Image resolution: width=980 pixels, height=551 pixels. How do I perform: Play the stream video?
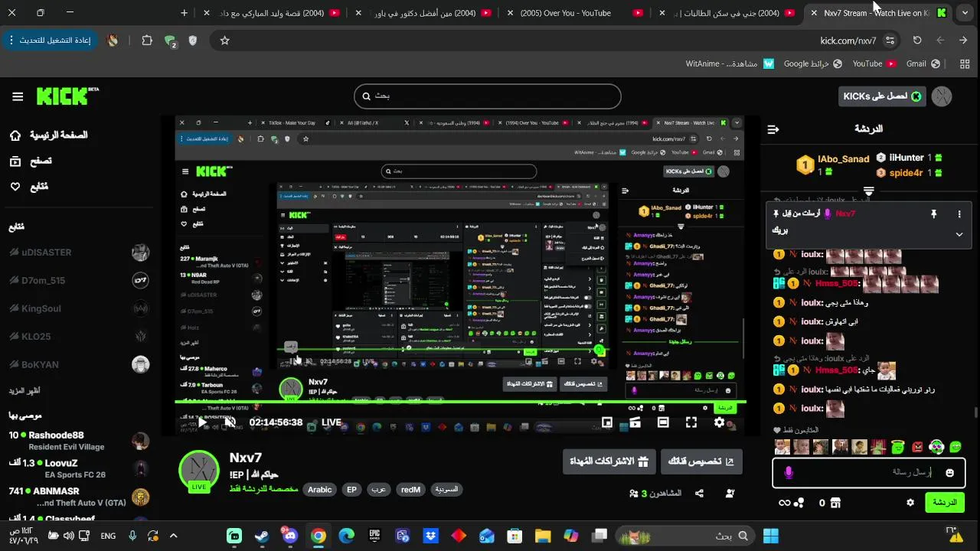coord(202,422)
